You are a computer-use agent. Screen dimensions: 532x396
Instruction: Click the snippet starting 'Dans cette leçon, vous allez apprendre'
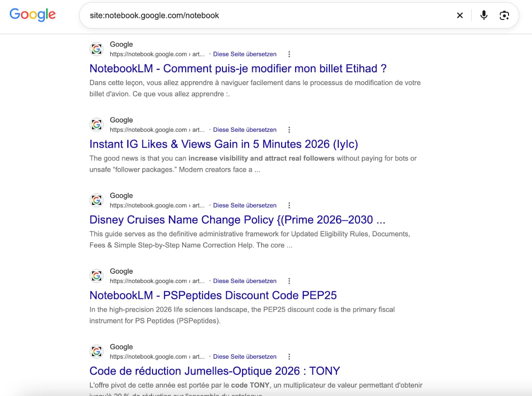tap(255, 88)
